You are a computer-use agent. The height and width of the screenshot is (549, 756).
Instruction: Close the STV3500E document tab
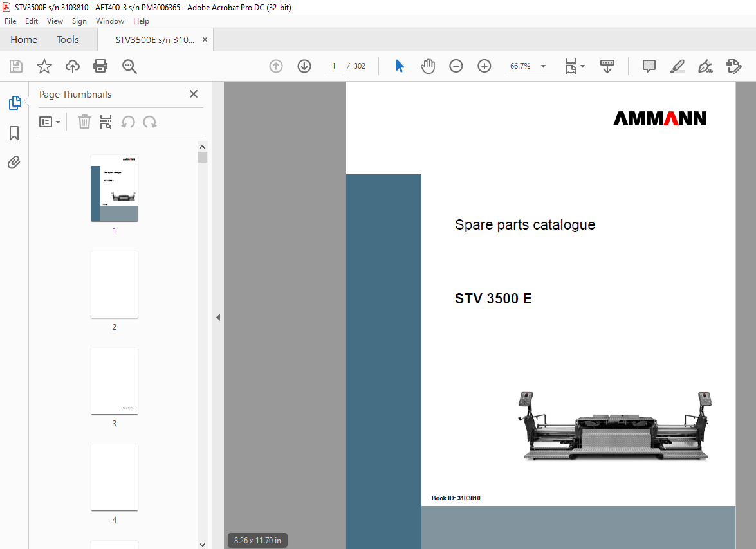coord(205,39)
